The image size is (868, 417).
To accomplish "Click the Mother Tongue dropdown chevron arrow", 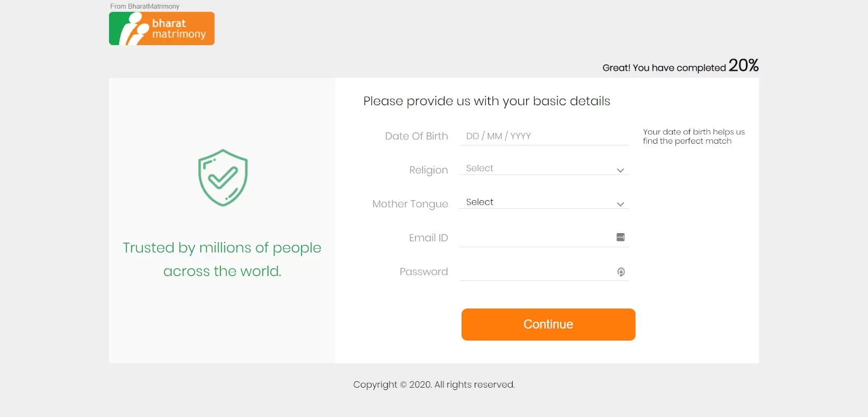I will [x=620, y=204].
